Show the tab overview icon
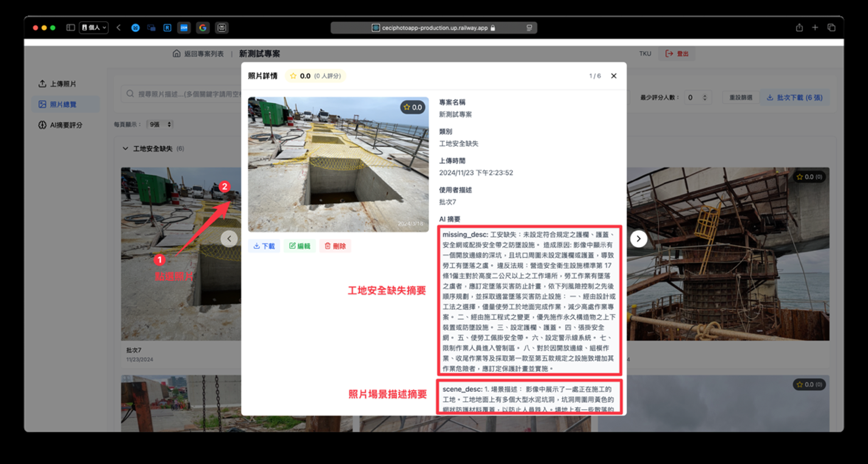The height and width of the screenshot is (464, 868). point(831,27)
